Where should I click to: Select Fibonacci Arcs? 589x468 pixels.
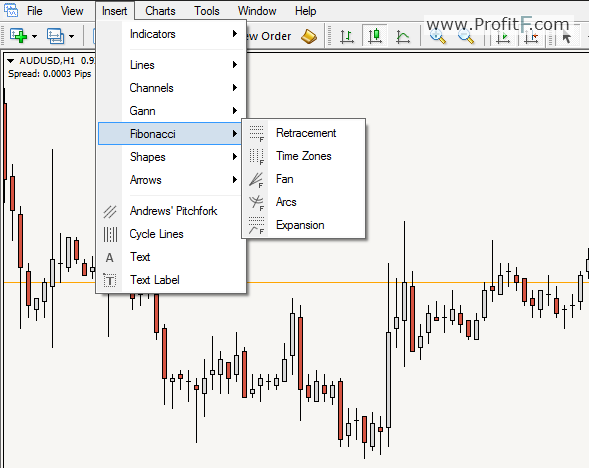point(304,202)
